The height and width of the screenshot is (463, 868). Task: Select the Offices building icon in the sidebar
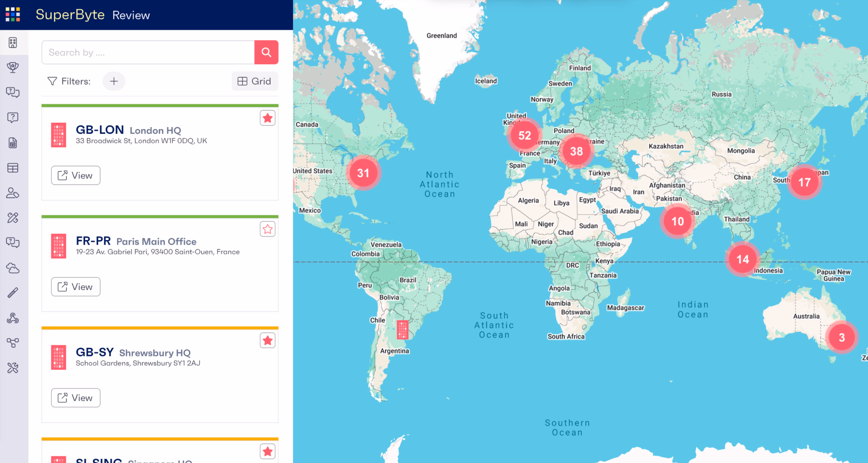[x=13, y=43]
